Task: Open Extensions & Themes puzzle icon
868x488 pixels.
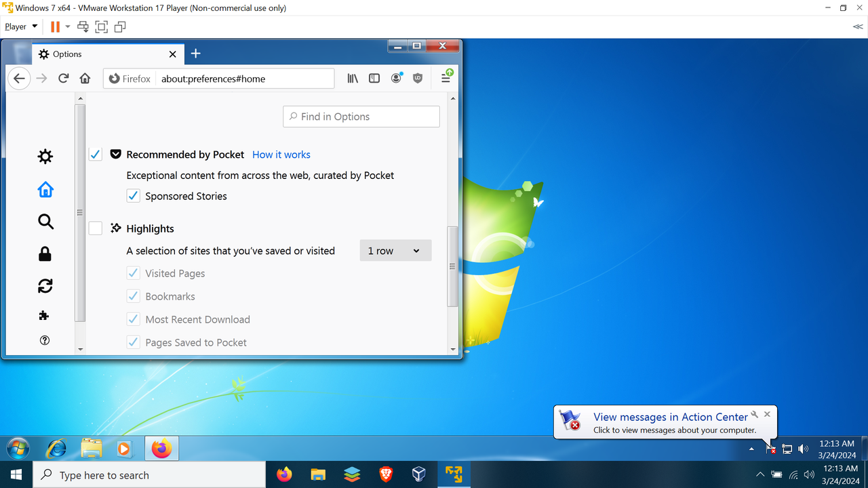Action: tap(45, 315)
